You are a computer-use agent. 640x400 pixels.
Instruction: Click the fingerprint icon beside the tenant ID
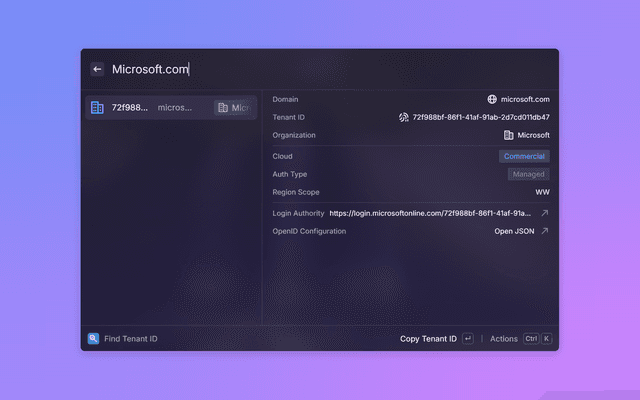403,117
